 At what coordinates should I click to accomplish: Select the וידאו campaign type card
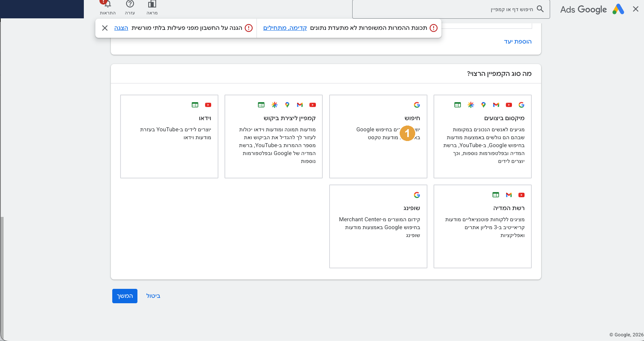pos(169,136)
